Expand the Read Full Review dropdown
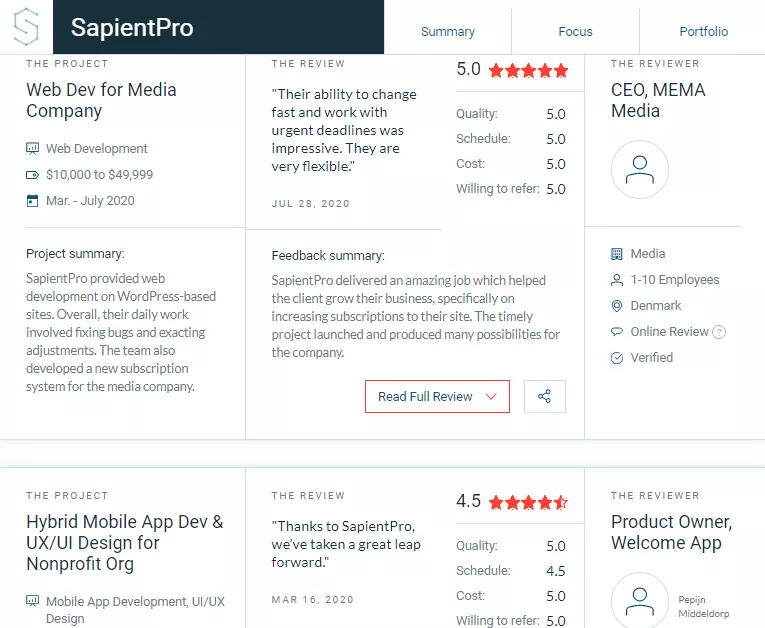765x628 pixels. pyautogui.click(x=437, y=396)
